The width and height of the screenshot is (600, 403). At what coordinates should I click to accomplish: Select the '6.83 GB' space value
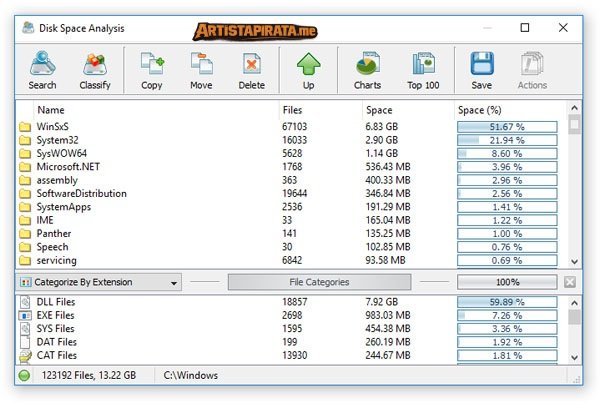[382, 127]
